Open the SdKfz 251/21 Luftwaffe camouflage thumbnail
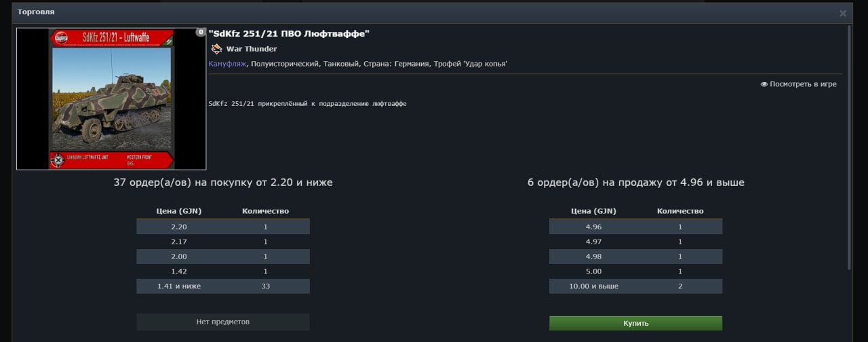Image resolution: width=868 pixels, height=342 pixels. click(111, 98)
